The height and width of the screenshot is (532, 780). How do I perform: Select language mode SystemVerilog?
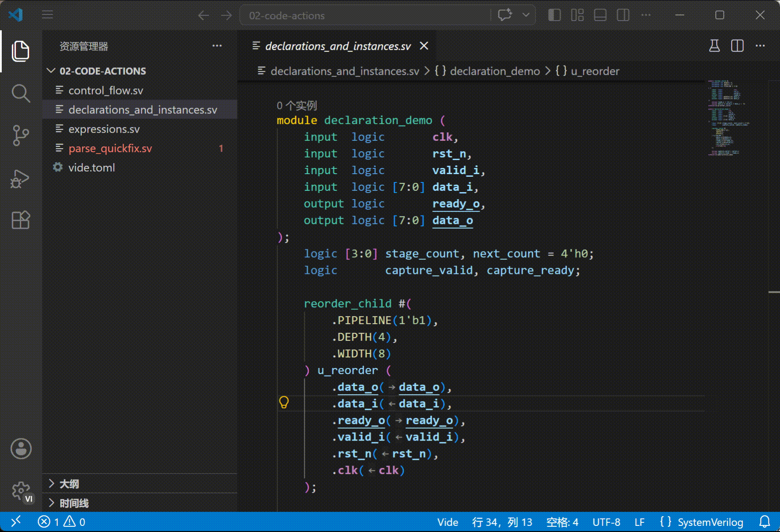pos(711,522)
